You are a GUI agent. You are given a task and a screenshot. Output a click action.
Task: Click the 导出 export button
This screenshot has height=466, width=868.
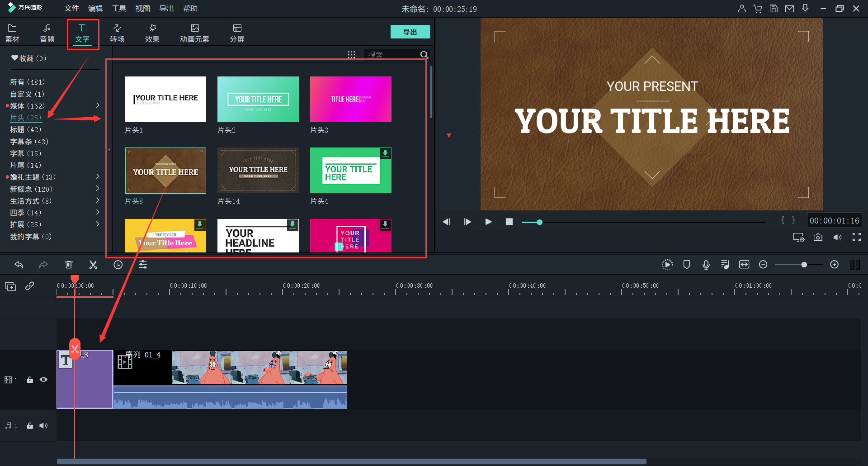(x=410, y=32)
